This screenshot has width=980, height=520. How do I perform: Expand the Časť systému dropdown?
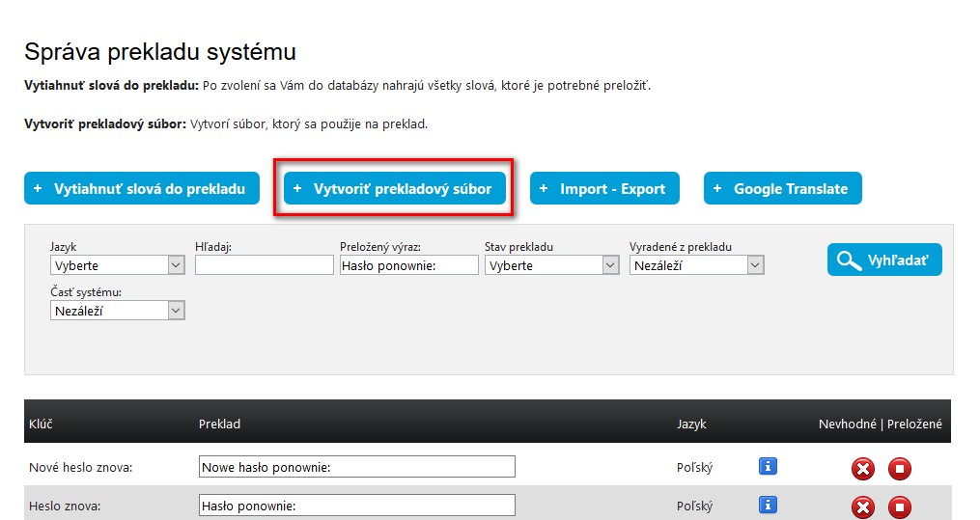(x=117, y=311)
